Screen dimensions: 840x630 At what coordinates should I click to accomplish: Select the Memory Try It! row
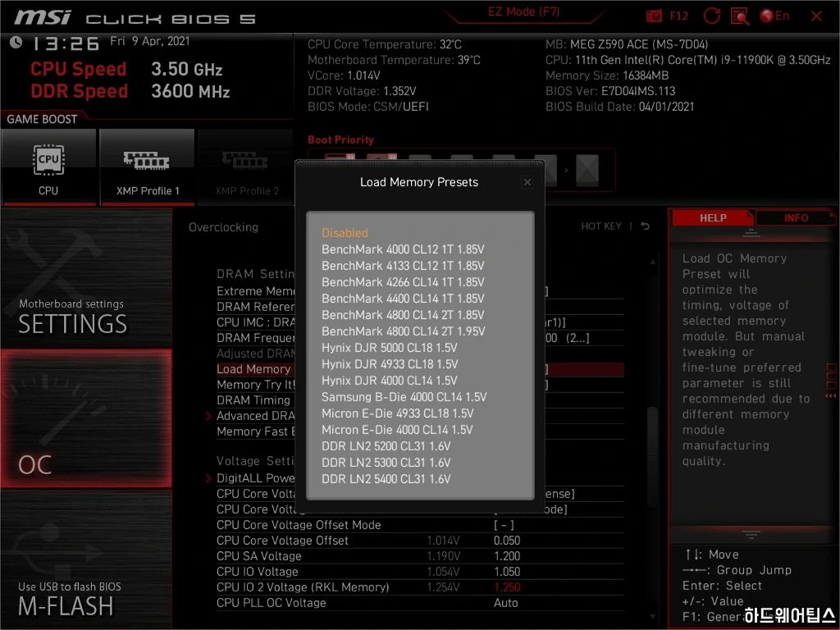click(x=420, y=386)
